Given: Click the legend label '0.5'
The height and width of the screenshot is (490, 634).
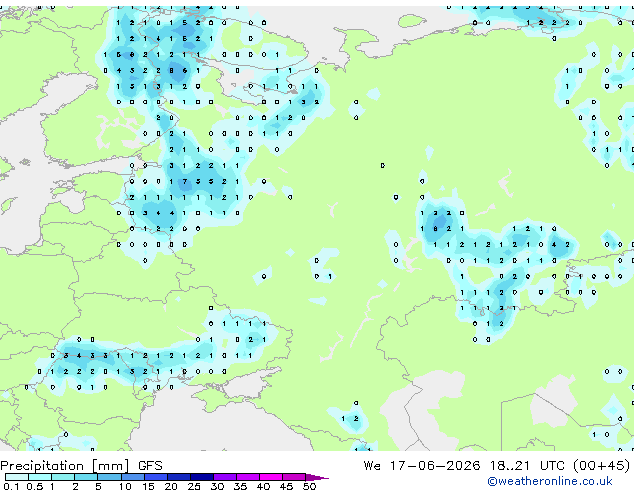Looking at the screenshot, I should (35, 486).
